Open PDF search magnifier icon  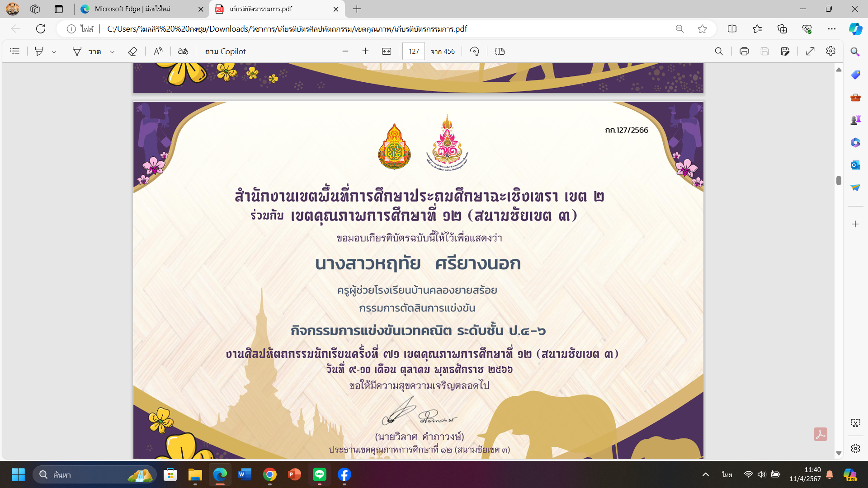pyautogui.click(x=719, y=52)
